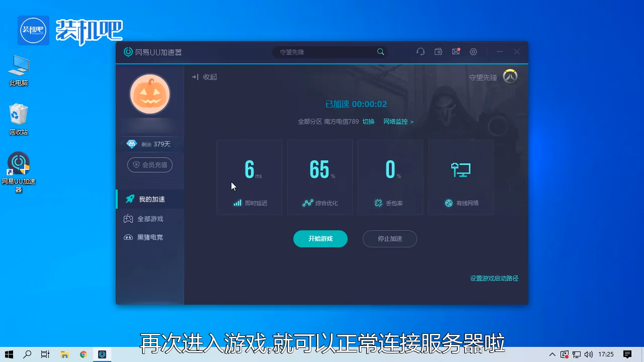Open 设置游戏启动路径 link

494,278
